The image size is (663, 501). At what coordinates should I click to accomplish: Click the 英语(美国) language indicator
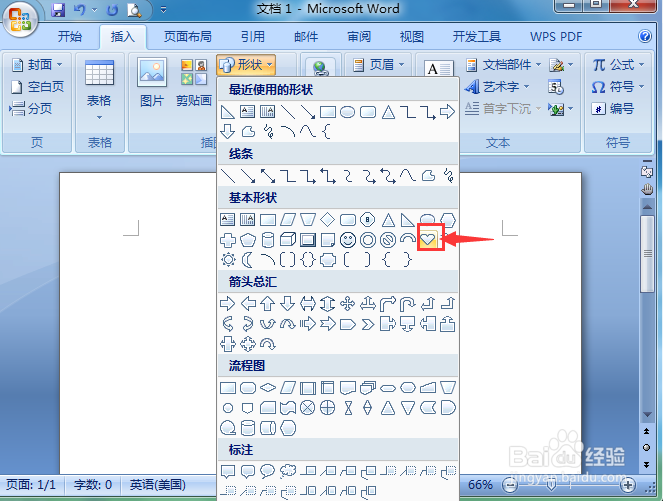pos(157,485)
